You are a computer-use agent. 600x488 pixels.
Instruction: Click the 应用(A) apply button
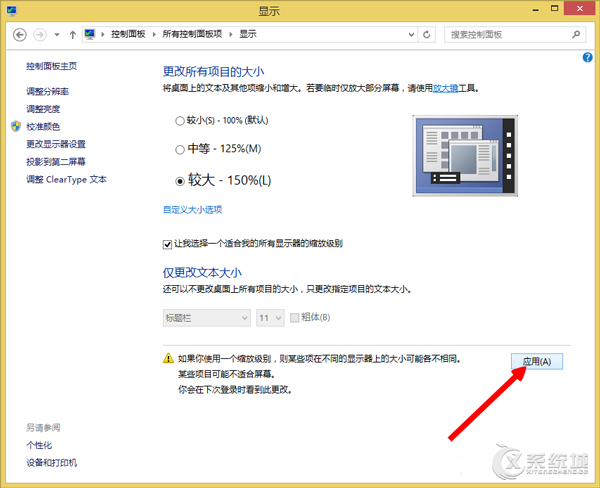point(537,361)
